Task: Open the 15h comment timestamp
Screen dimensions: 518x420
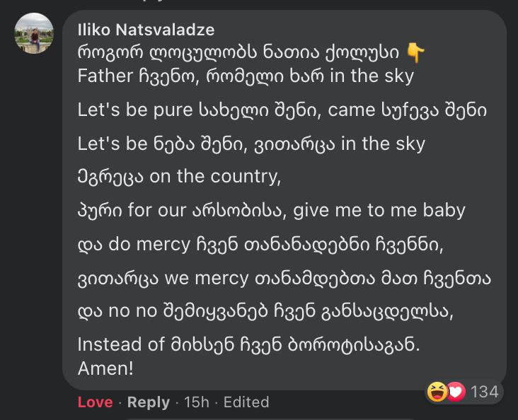Action: pos(196,402)
